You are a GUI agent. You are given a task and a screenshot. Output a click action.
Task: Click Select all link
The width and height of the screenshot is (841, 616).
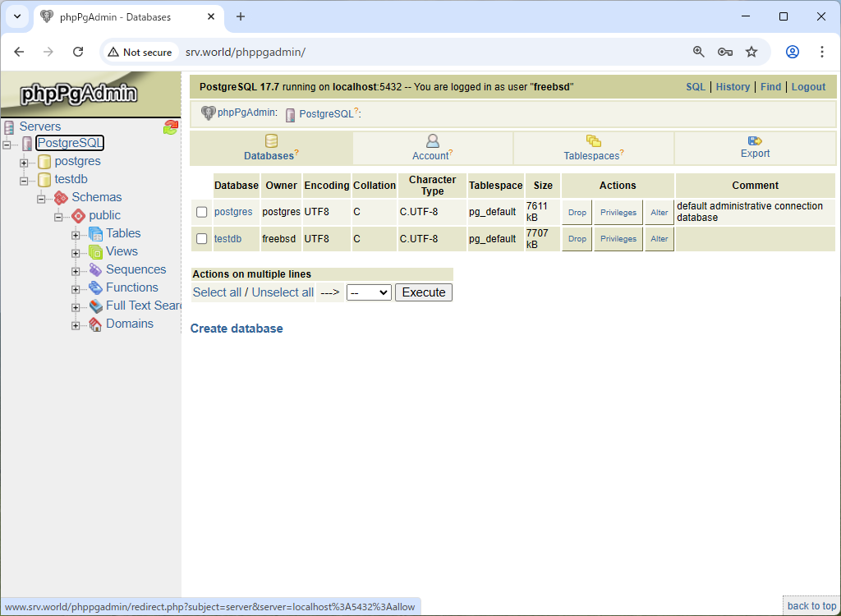(217, 292)
